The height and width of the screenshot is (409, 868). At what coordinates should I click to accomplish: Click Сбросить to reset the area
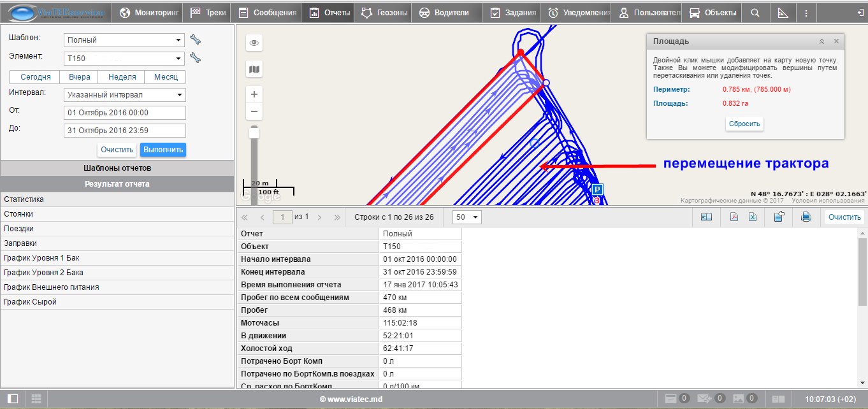(x=744, y=124)
